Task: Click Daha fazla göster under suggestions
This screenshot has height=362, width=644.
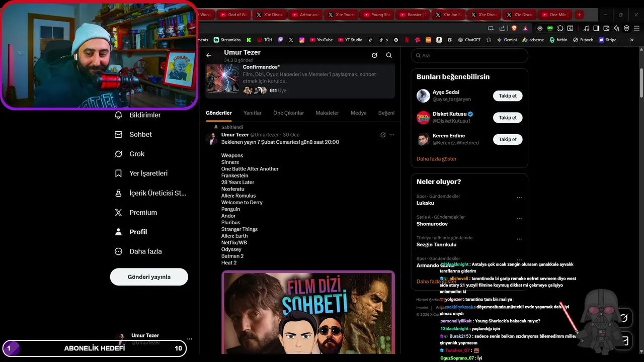Action: click(436, 159)
